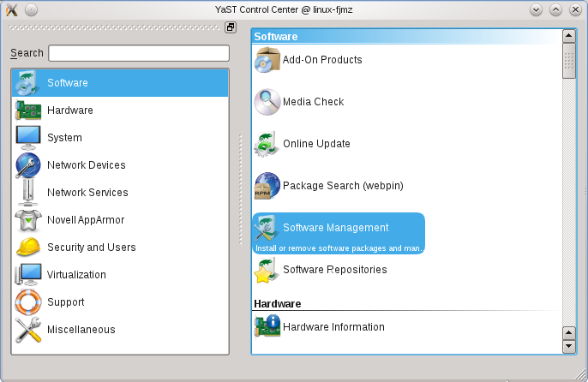Open Online Update module label
This screenshot has width=588, height=382.
pyautogui.click(x=316, y=144)
